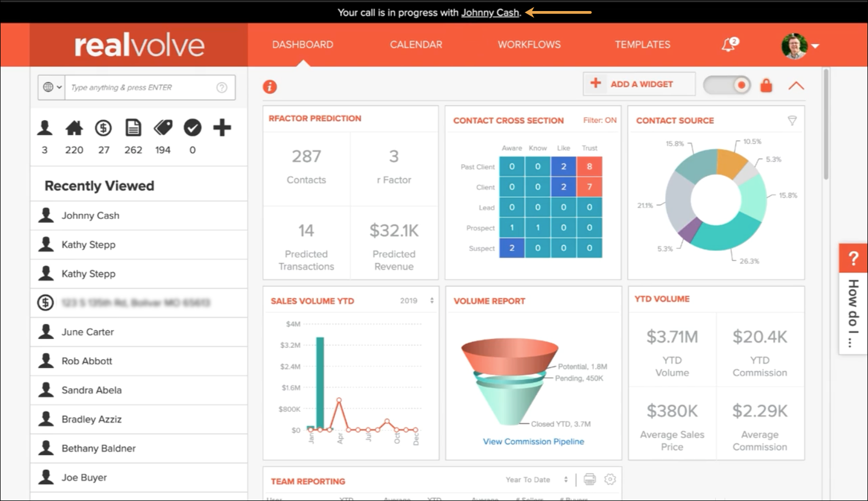
Task: Click the contacts person icon in sidebar
Action: [x=45, y=128]
